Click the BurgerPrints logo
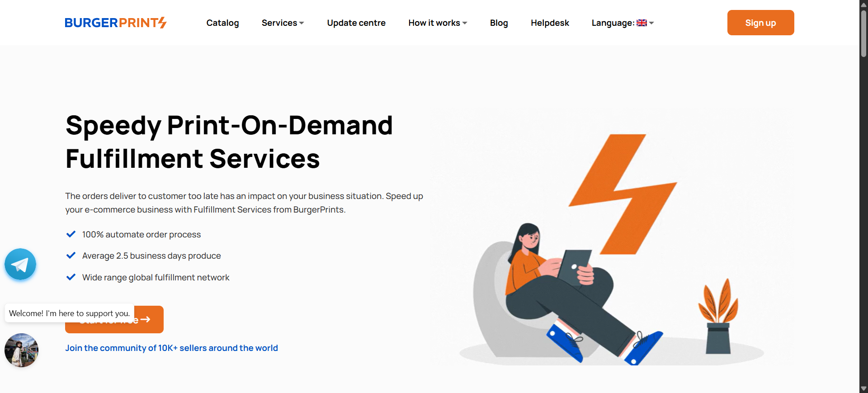The width and height of the screenshot is (868, 393). [116, 23]
